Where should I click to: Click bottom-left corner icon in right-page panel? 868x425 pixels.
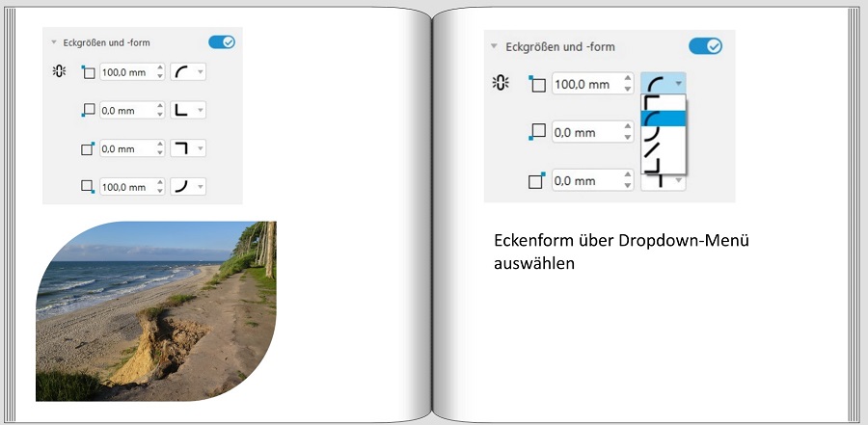click(537, 132)
